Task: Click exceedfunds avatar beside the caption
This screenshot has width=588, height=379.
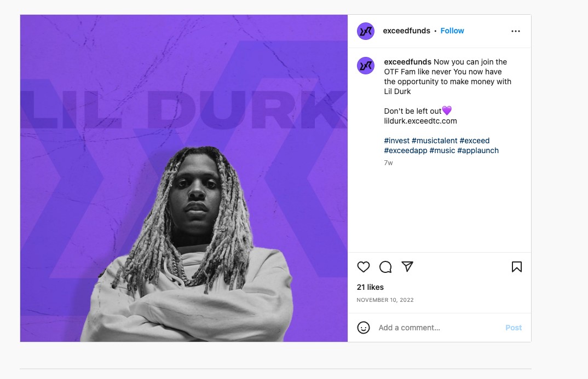Action: click(x=366, y=66)
